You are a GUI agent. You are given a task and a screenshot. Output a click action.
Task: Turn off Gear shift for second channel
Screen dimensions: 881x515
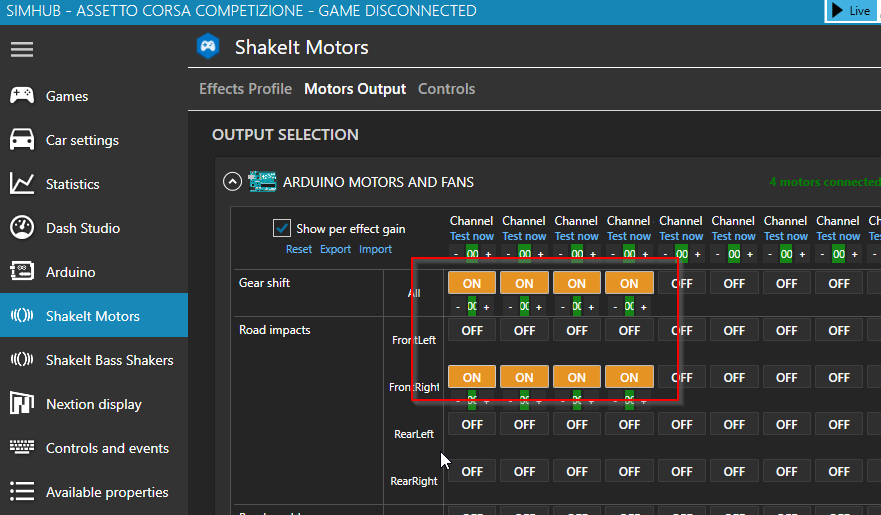click(524, 283)
